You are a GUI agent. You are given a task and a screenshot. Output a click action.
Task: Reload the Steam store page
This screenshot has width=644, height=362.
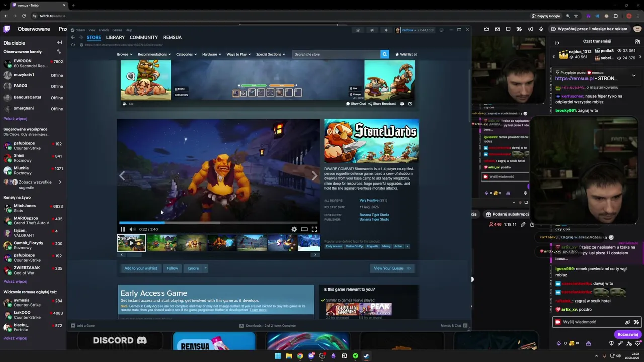[x=73, y=45]
